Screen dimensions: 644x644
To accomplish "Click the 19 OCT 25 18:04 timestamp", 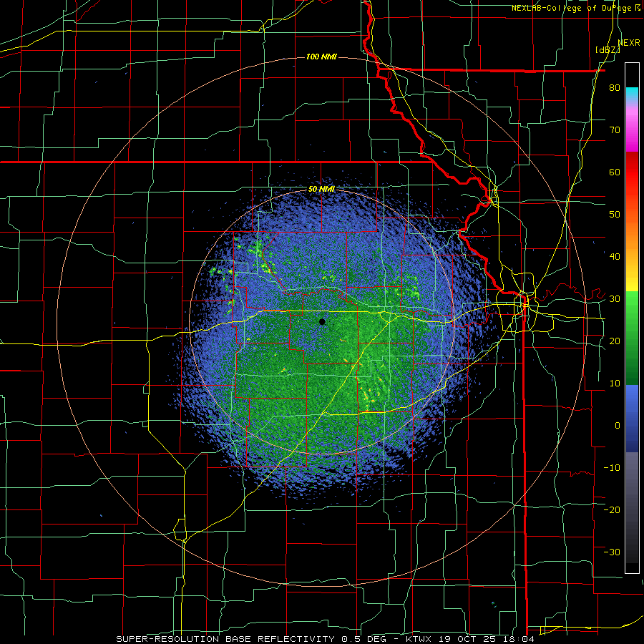I will point(487,639).
